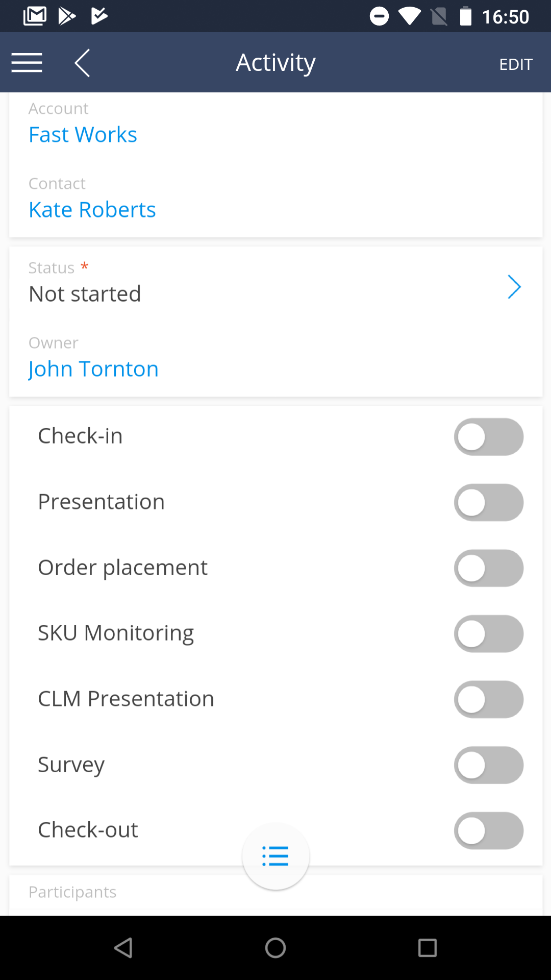
Task: Turn on the Presentation switch
Action: click(488, 503)
